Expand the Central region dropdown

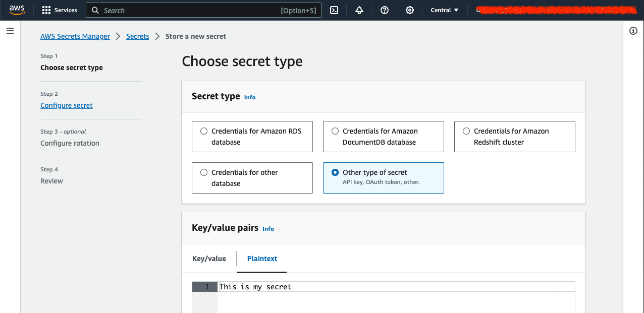tap(445, 10)
